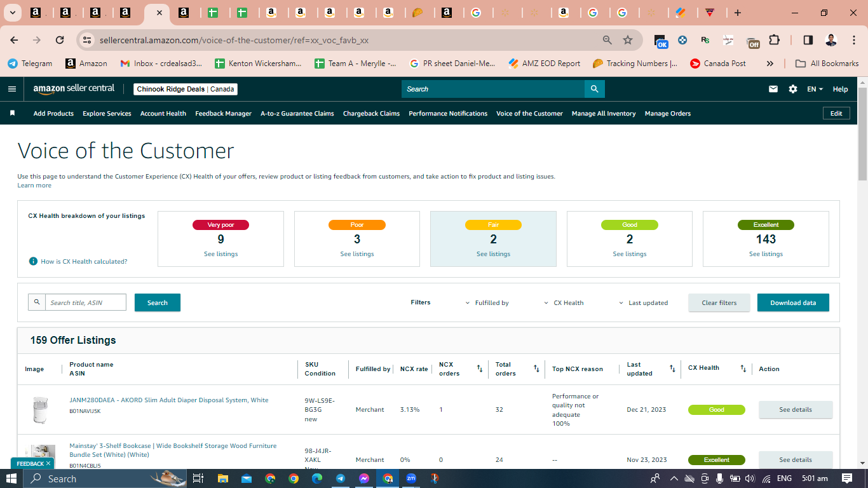
Task: Click the bookmark flag icon in the favorites bar
Action: point(12,113)
